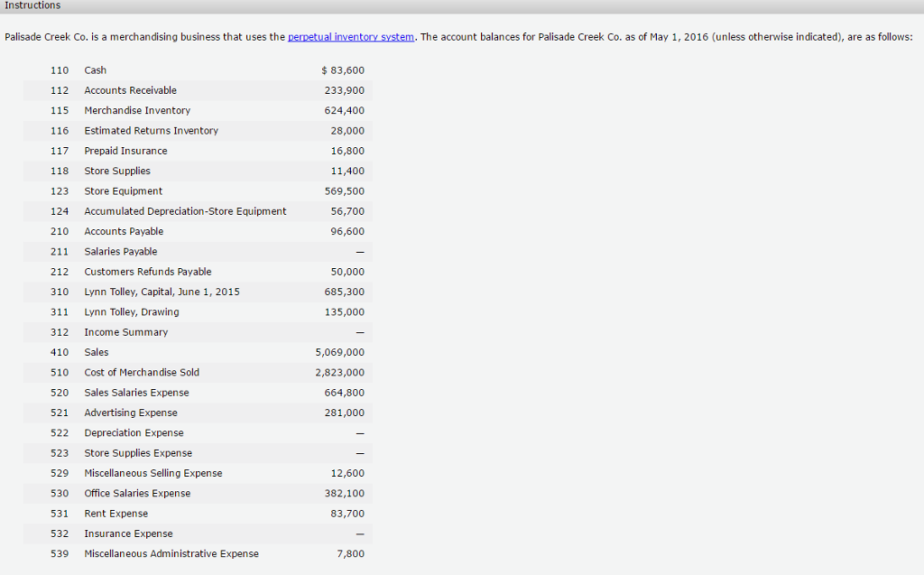Select the Cash account row
The height and width of the screenshot is (575, 924).
point(180,70)
